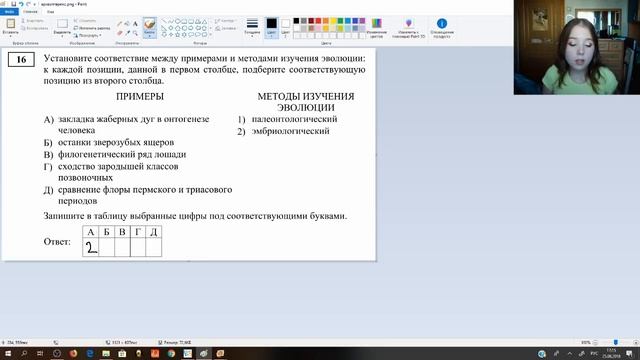Image resolution: width=640 pixels, height=360 pixels.
Task: Click the Select rectangle tool icon
Action: point(62,23)
